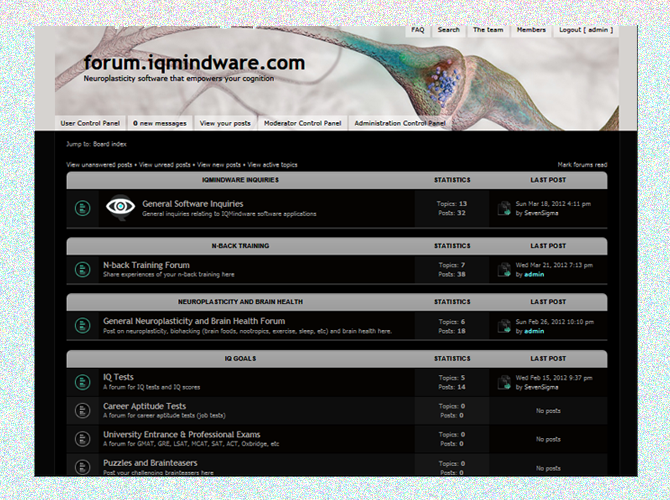Click the Career Aptitude Tests forum status icon
Screen dimensions: 670x500
click(82, 411)
